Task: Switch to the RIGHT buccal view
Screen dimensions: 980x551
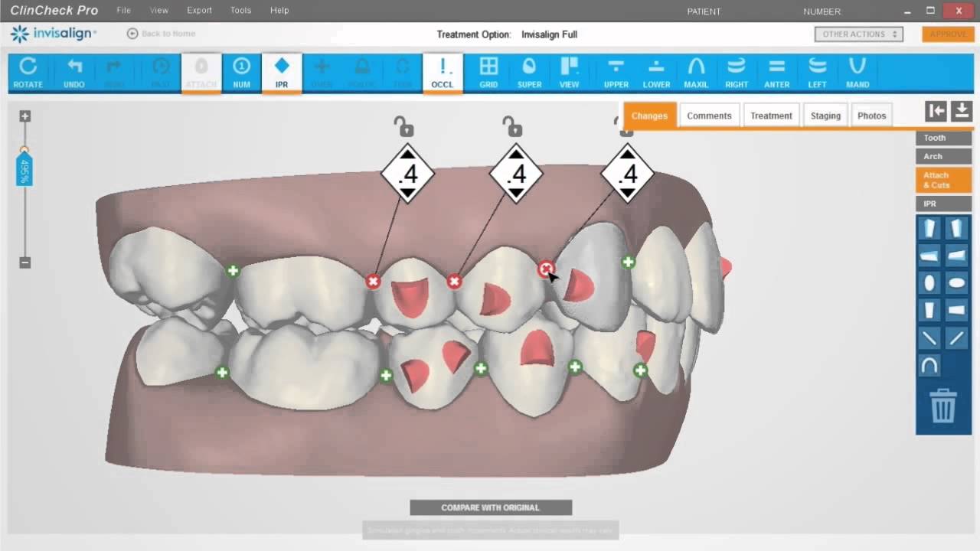Action: (737, 73)
